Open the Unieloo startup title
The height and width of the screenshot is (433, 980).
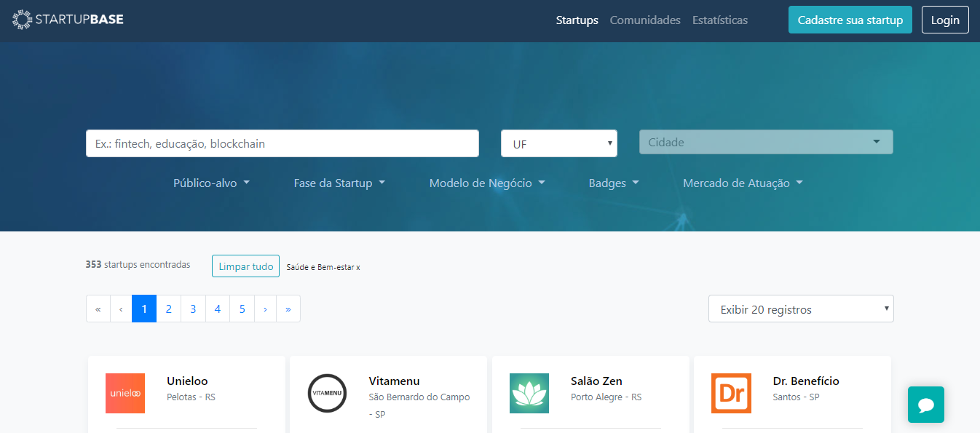tap(187, 381)
